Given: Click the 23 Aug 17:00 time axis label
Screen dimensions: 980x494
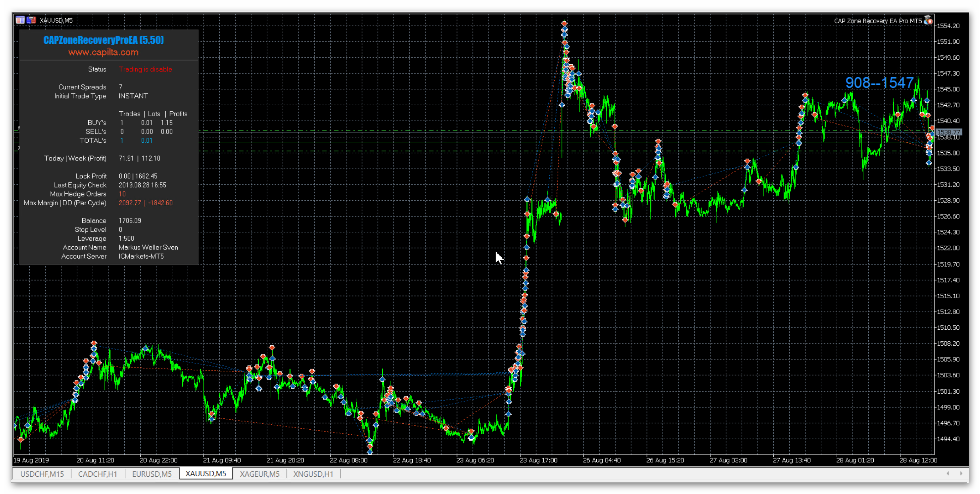Looking at the screenshot, I should coord(538,460).
